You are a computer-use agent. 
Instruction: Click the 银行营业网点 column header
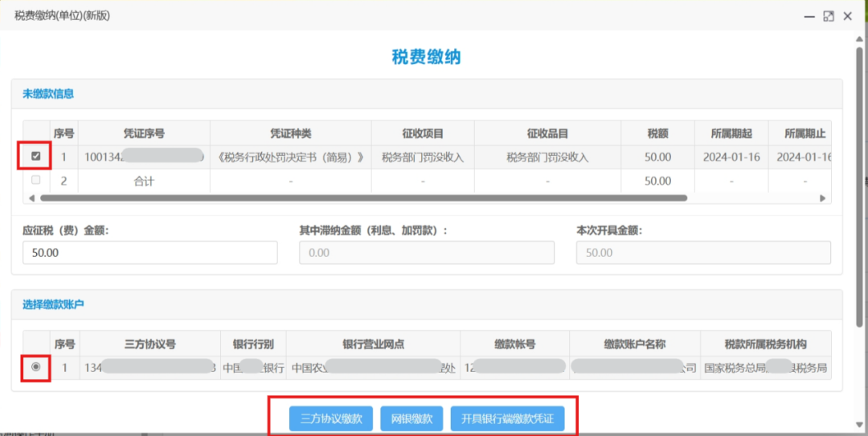click(374, 344)
